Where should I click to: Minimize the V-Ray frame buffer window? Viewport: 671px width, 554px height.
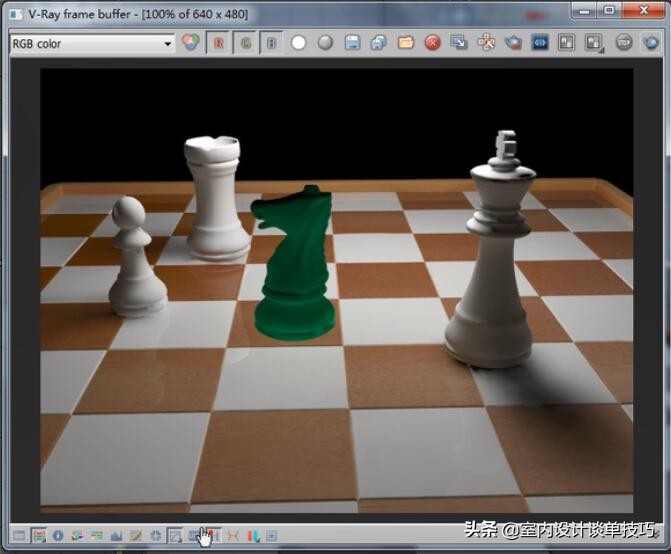(584, 10)
